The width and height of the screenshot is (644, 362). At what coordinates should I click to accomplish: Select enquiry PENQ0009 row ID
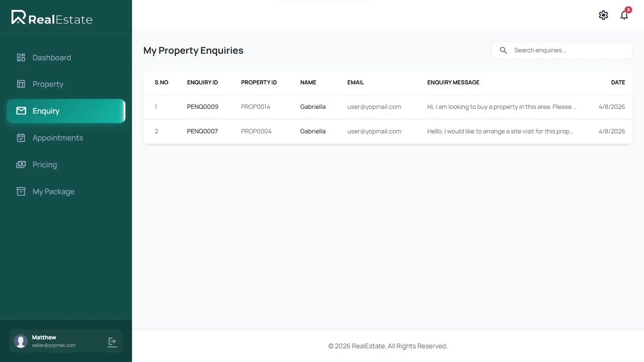coord(203,107)
